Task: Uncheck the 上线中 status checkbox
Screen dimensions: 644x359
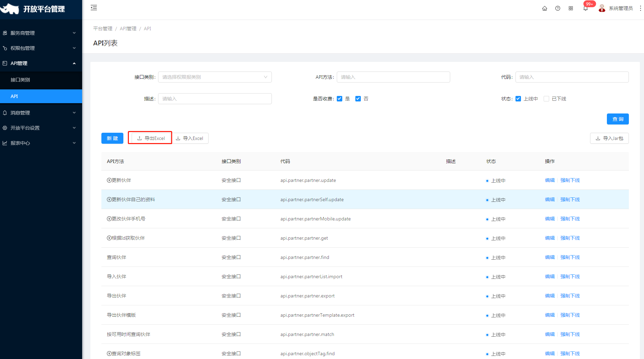Action: pos(518,99)
